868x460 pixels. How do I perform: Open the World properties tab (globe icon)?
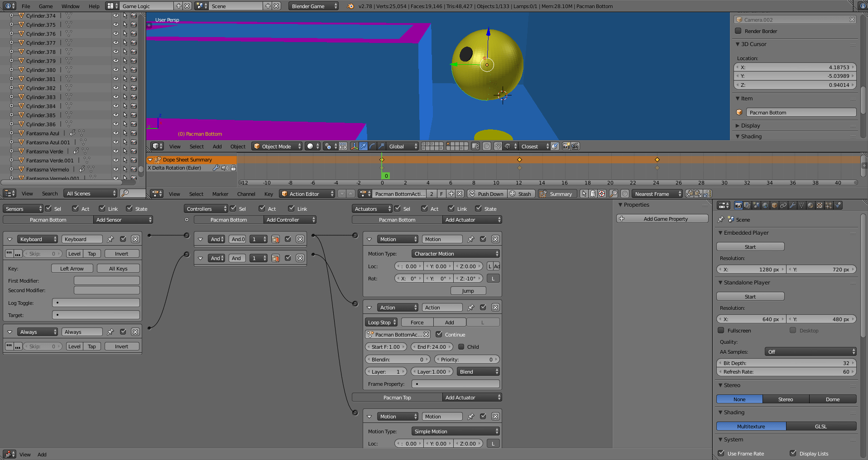(x=765, y=205)
